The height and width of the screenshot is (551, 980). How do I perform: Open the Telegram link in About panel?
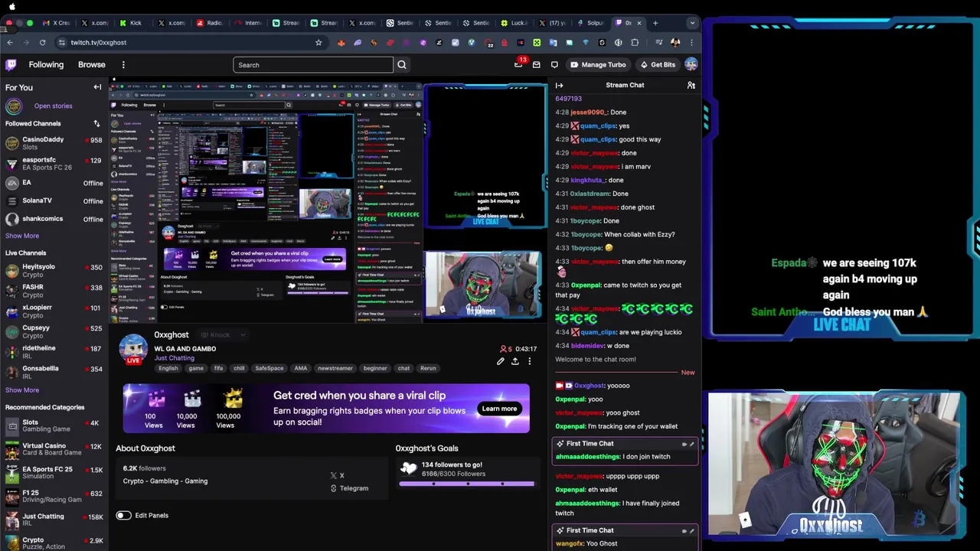[x=349, y=488]
